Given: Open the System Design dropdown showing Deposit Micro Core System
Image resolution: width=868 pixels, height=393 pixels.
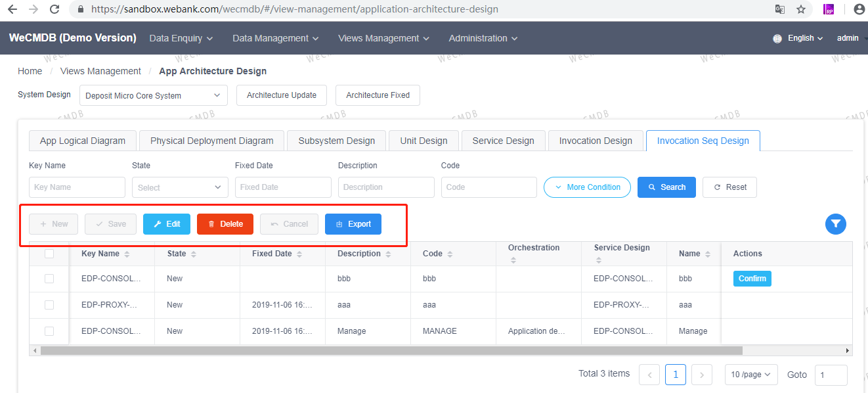Looking at the screenshot, I should (152, 95).
